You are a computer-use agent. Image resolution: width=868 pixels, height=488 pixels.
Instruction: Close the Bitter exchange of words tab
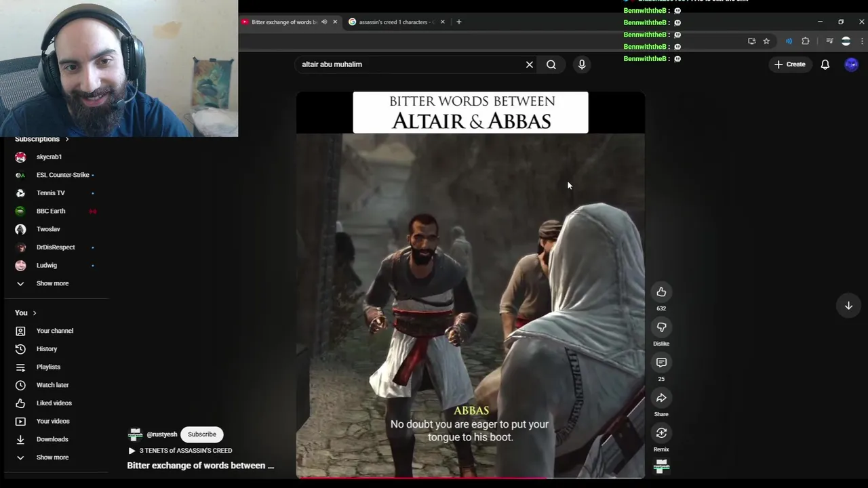[335, 22]
